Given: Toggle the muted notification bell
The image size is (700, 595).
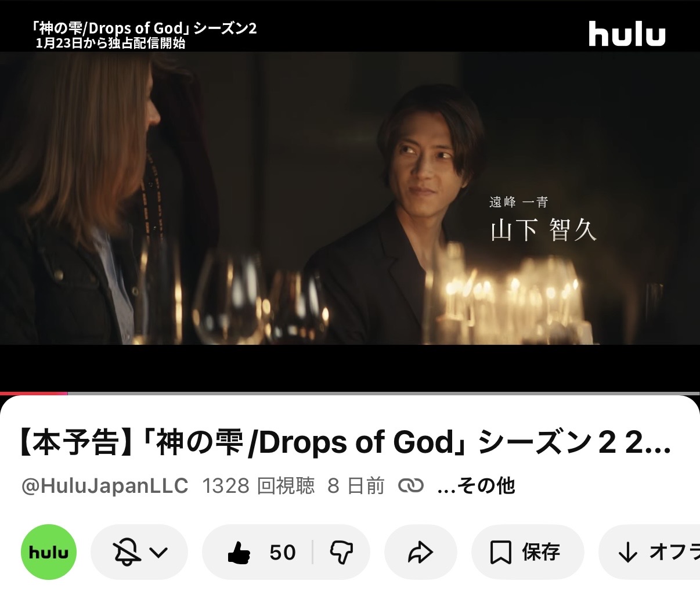Looking at the screenshot, I should point(127,552).
